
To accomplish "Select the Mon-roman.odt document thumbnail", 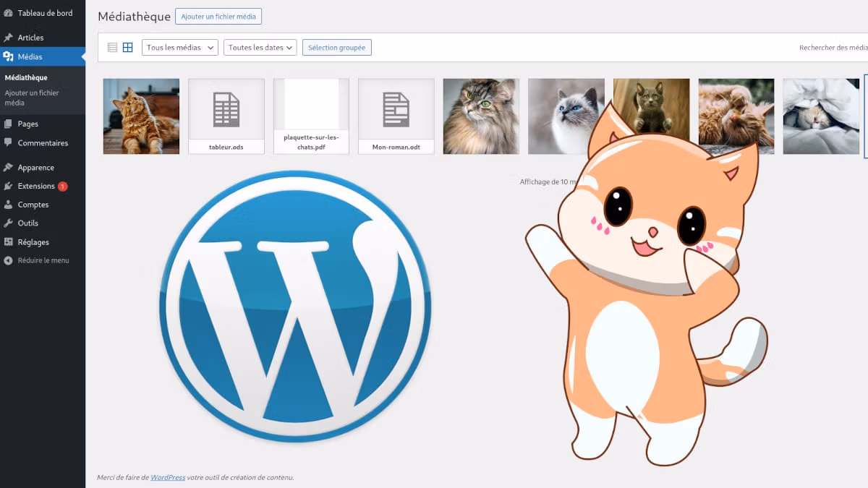I will [396, 116].
